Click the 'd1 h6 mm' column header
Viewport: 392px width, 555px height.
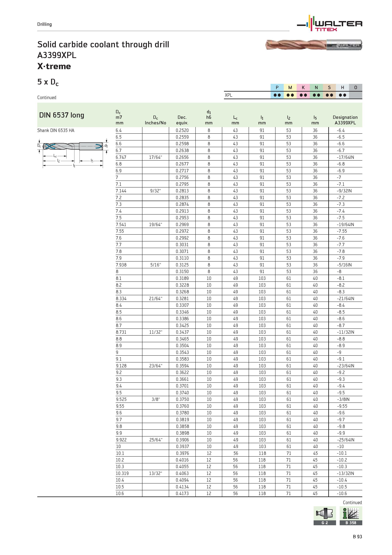coord(209,117)
